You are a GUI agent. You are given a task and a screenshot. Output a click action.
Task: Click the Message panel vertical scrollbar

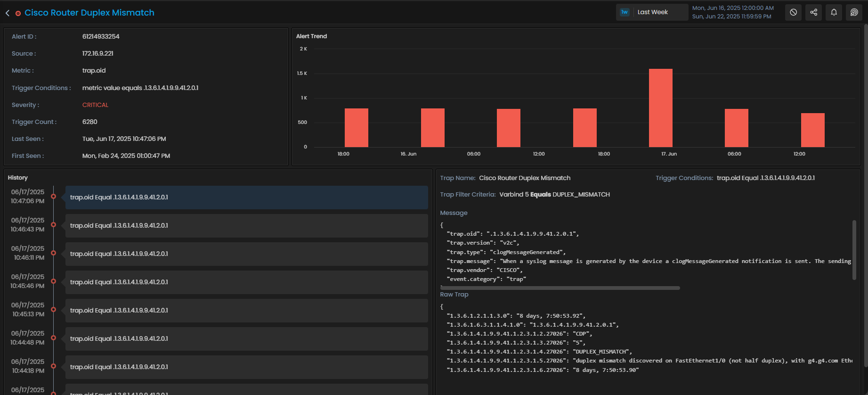tap(854, 250)
